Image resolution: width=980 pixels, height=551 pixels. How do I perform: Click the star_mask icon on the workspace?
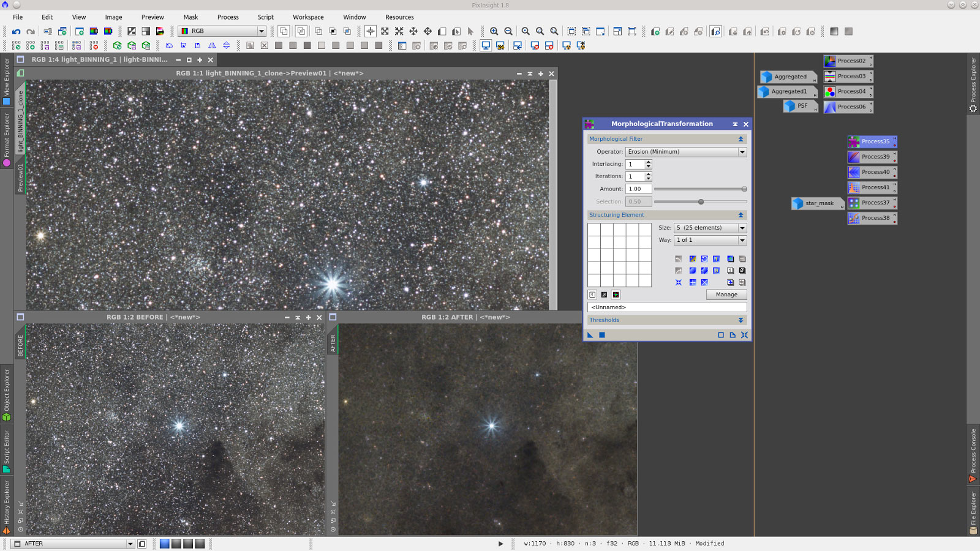click(x=817, y=203)
